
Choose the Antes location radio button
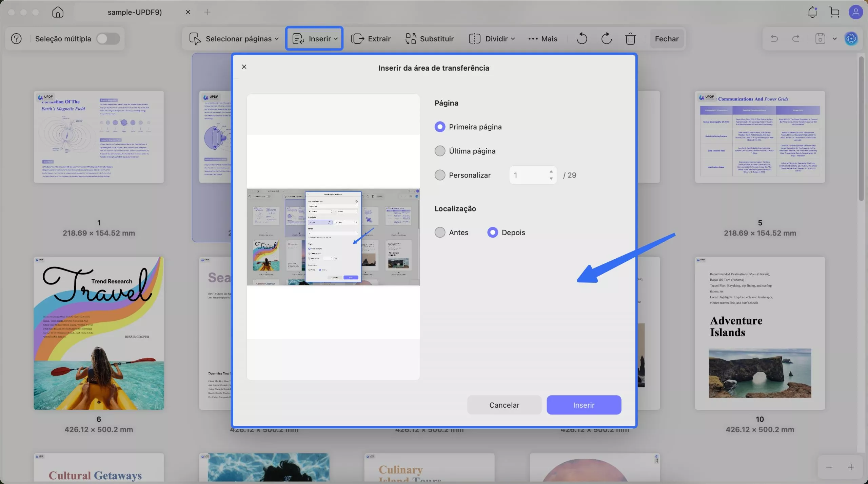click(440, 232)
